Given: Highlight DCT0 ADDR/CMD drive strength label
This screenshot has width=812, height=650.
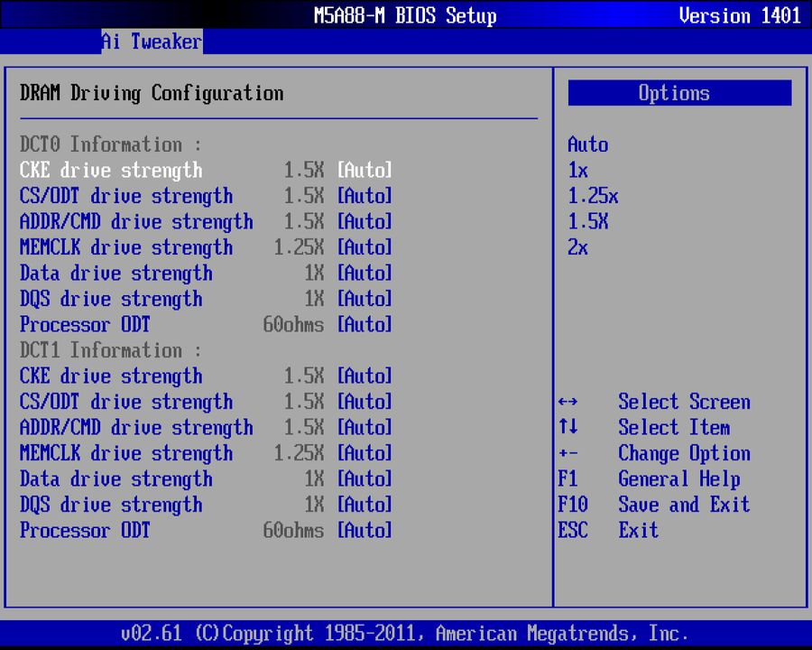Looking at the screenshot, I should [x=136, y=221].
